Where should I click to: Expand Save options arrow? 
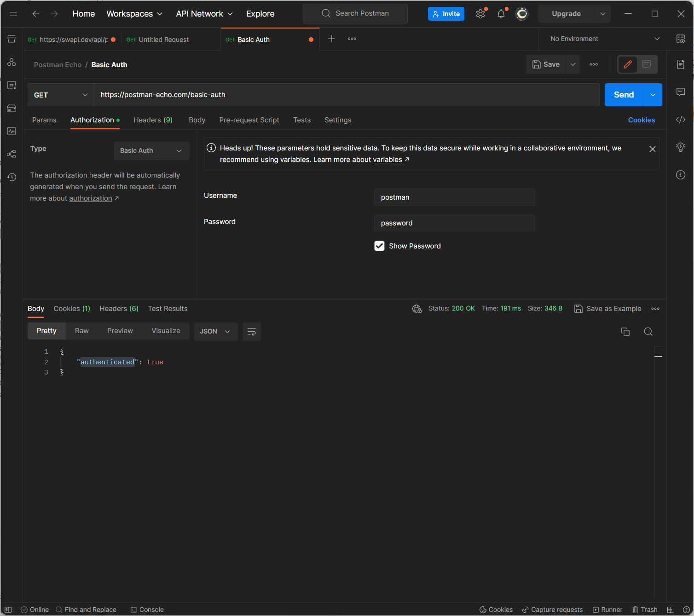click(573, 64)
